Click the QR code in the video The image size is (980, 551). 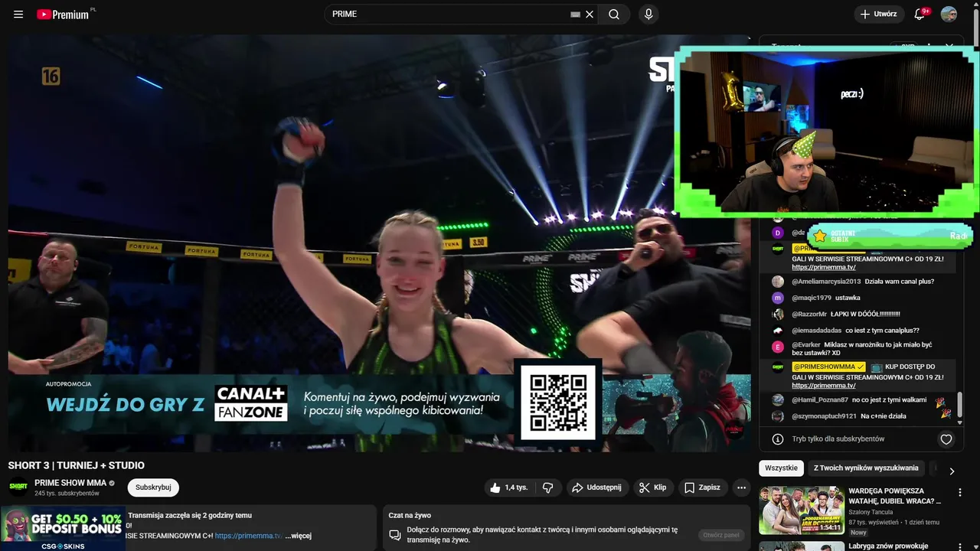[x=558, y=403]
